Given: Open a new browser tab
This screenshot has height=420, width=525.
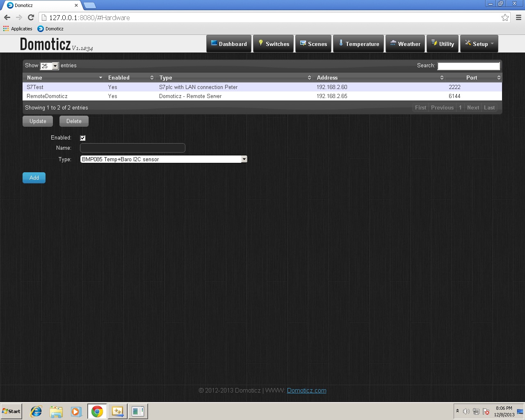Looking at the screenshot, I should pos(89,5).
